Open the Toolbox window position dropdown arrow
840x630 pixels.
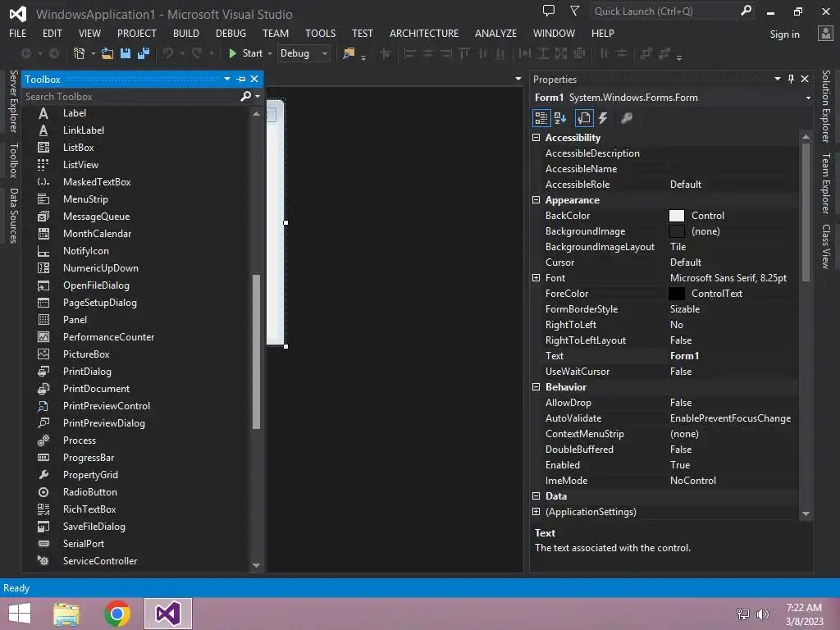[x=227, y=79]
